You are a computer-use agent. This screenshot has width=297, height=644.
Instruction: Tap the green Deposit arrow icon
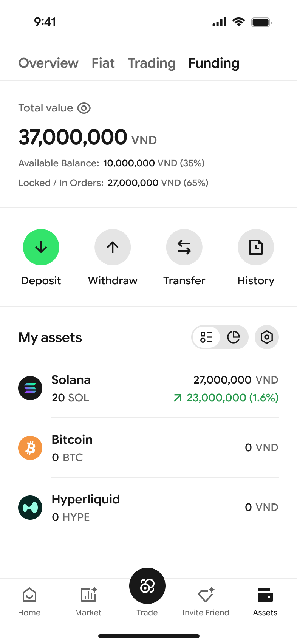point(41,247)
